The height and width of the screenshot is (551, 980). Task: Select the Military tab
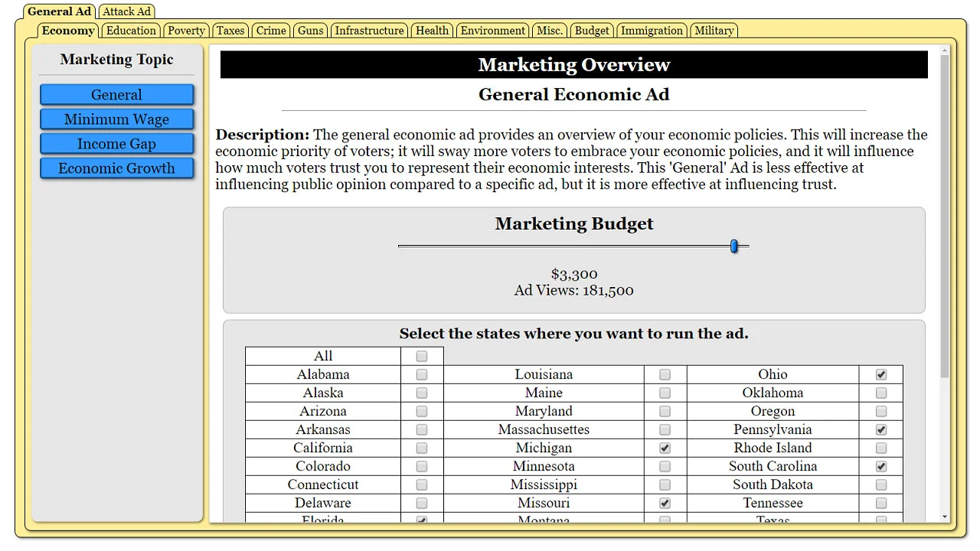[714, 30]
